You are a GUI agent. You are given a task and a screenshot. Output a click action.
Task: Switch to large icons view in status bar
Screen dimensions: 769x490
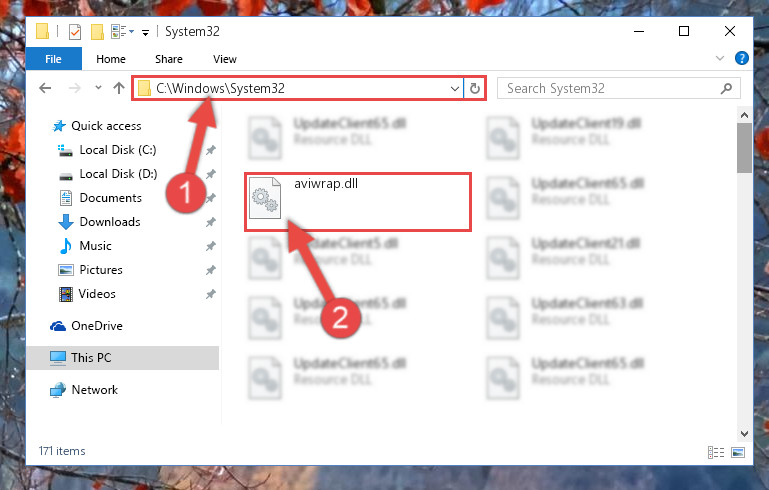click(x=738, y=452)
